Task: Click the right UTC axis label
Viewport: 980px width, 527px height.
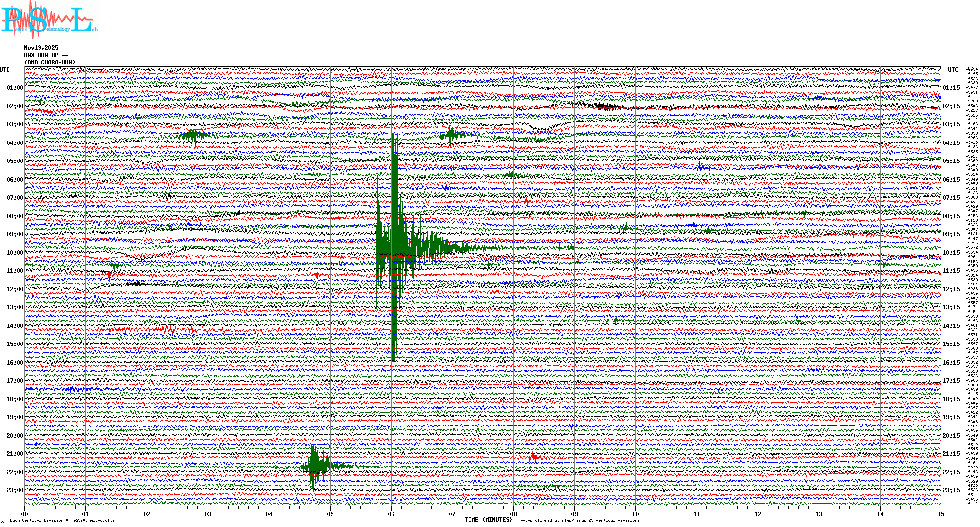Action: (x=953, y=70)
